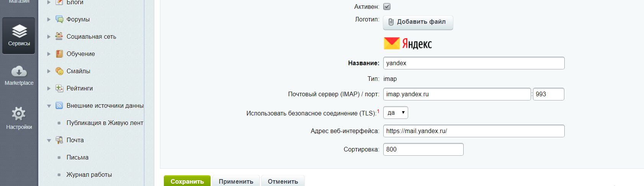
Task: Click the Почта mailbox icon
Action: pyautogui.click(x=59, y=140)
